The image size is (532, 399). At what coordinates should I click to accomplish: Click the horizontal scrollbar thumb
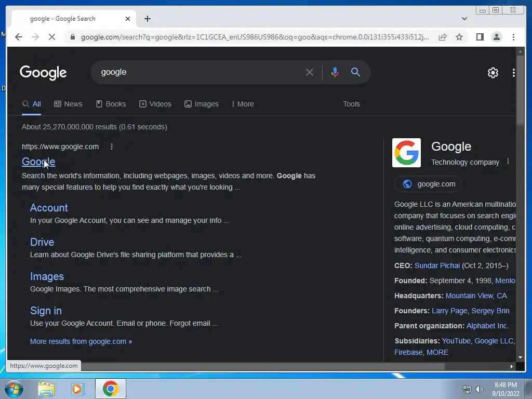(x=262, y=366)
